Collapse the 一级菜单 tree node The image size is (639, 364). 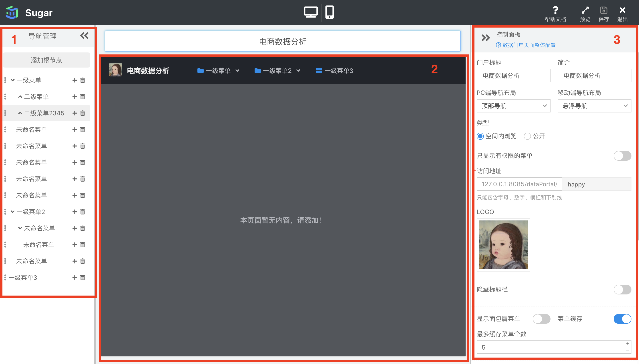tap(12, 80)
